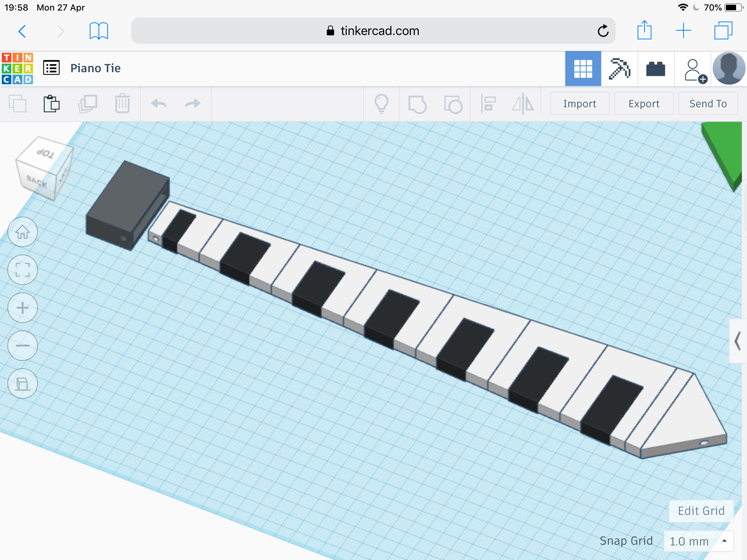The width and height of the screenshot is (747, 560).
Task: Click the Tinkercad logo
Action: [18, 68]
